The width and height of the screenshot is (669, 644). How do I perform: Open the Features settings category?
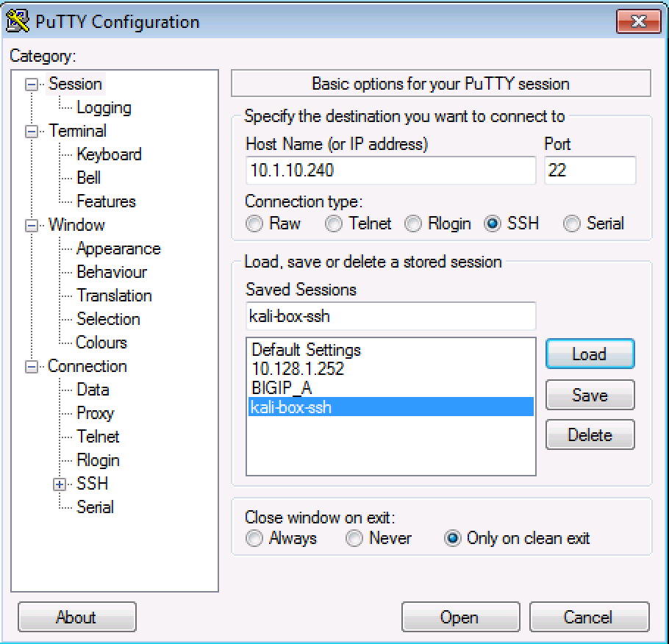(106, 201)
